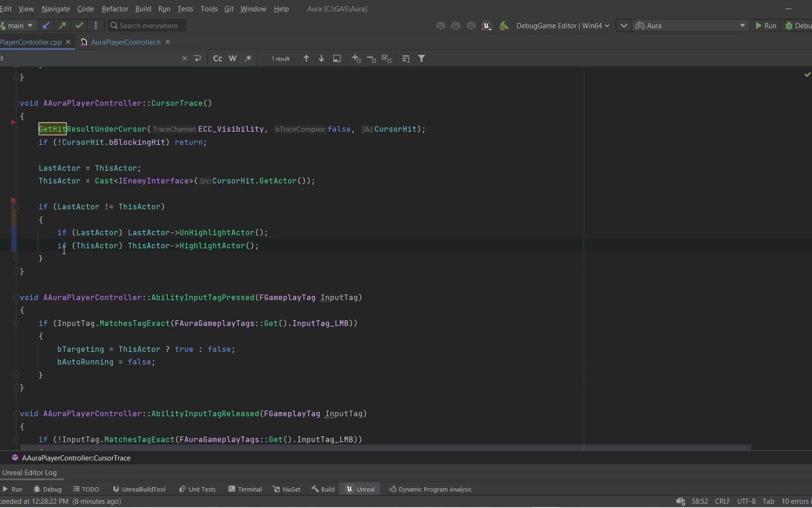Click the build hammer icon
Viewport: 812px width, 508px height.
click(x=504, y=26)
